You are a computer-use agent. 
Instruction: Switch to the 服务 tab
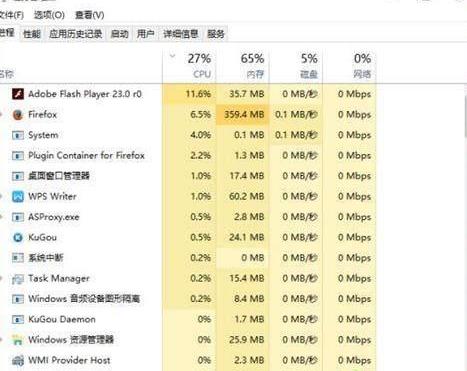click(216, 34)
